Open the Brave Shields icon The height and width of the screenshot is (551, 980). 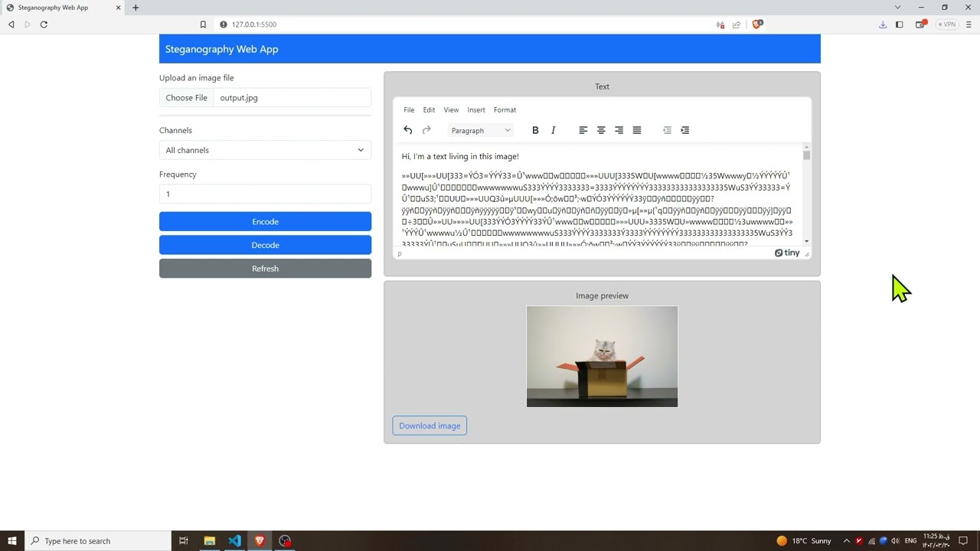757,24
